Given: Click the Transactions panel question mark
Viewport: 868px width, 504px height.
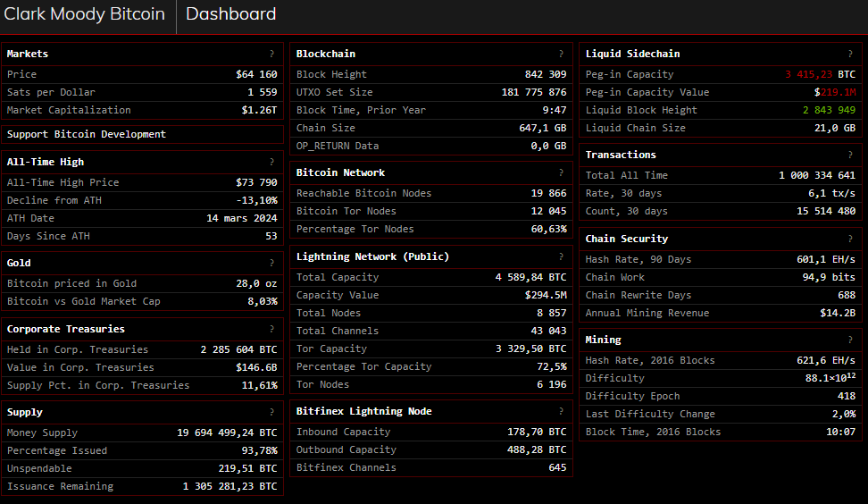Looking at the screenshot, I should pos(850,155).
